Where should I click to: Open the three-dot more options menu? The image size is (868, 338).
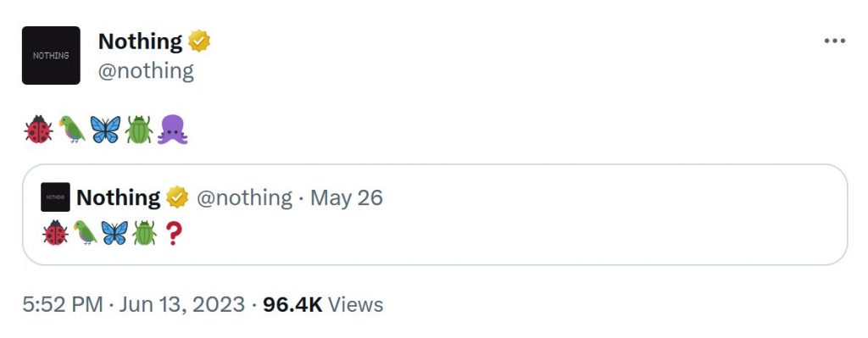point(834,41)
